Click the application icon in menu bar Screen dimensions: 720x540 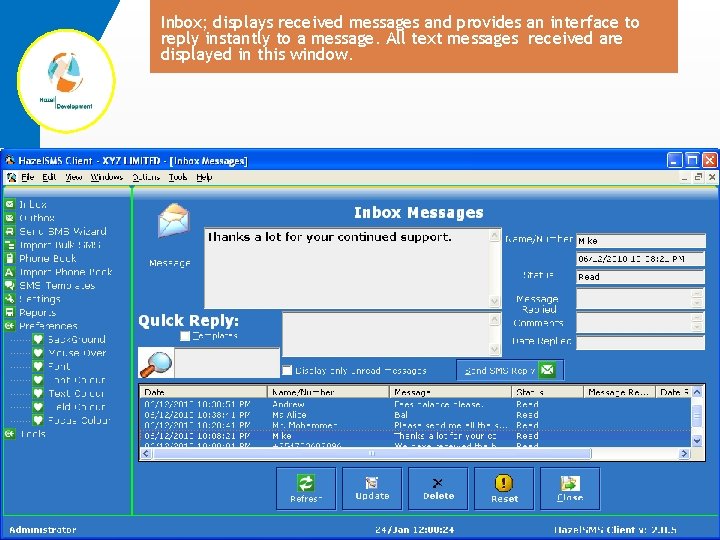point(11,177)
